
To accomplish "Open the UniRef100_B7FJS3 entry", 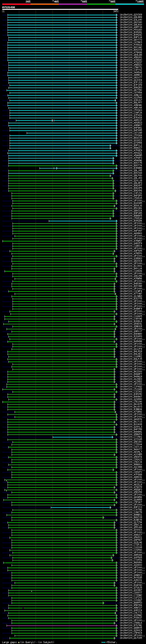I will click(131, 82).
